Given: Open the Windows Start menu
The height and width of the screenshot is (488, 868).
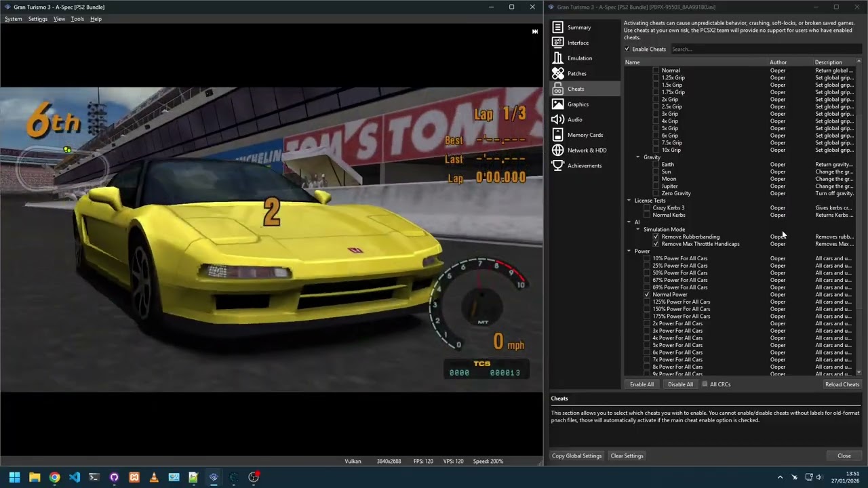Looking at the screenshot, I should (x=14, y=477).
